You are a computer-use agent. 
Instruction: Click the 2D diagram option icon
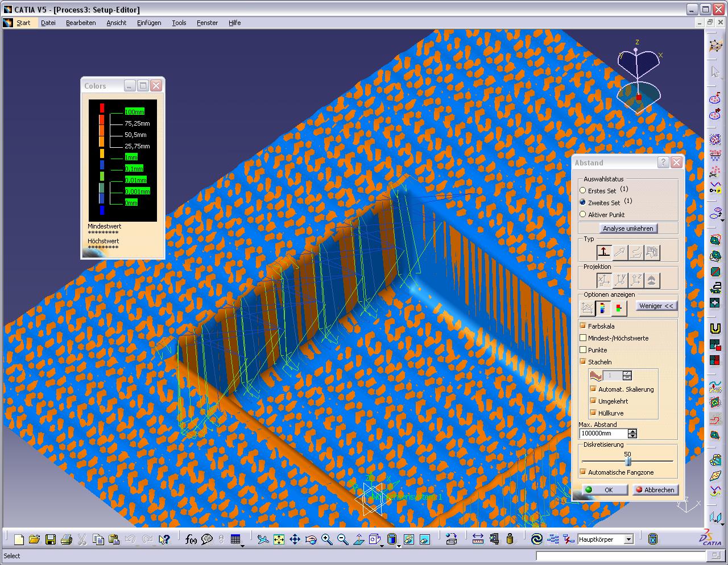[586, 308]
